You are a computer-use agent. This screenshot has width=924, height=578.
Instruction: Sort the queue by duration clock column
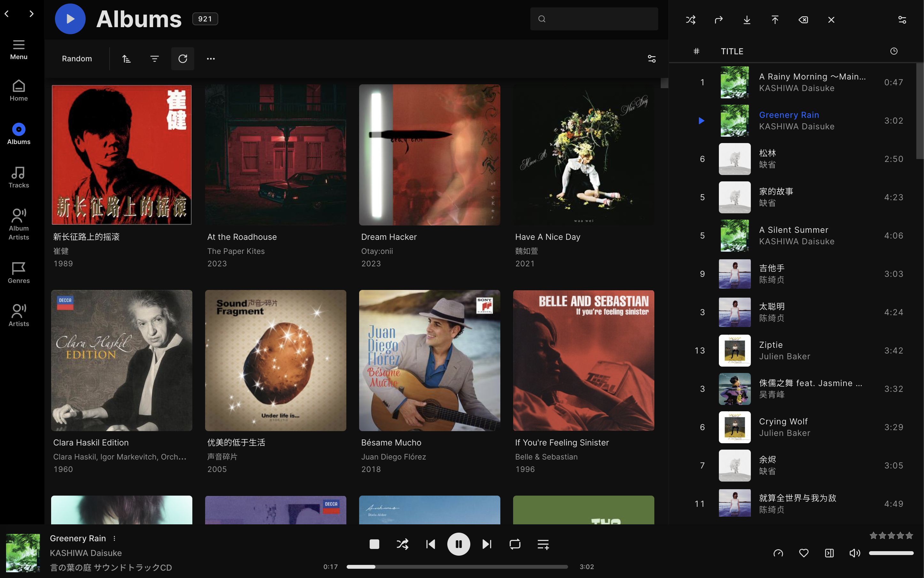[x=894, y=51]
